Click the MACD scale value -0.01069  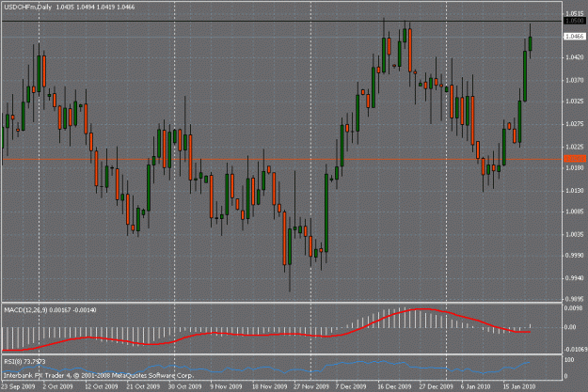pyautogui.click(x=575, y=350)
